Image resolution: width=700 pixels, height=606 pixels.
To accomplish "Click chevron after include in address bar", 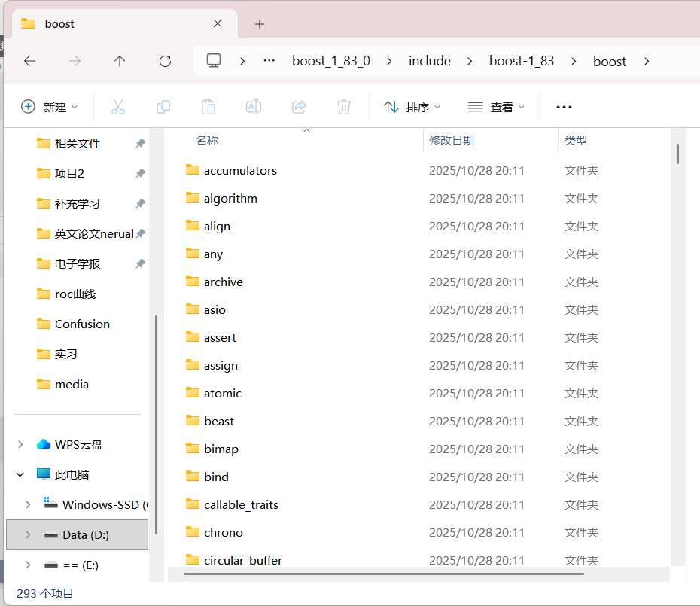I will point(470,61).
